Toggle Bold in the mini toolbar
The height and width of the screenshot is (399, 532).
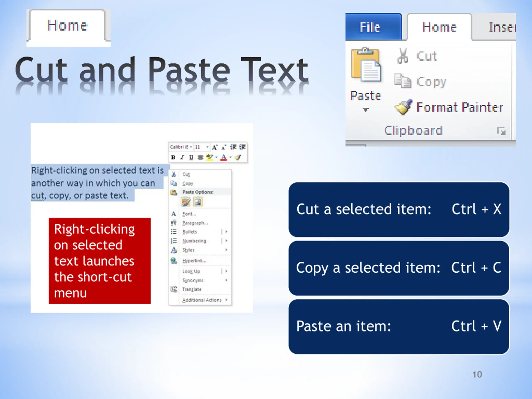click(x=173, y=158)
